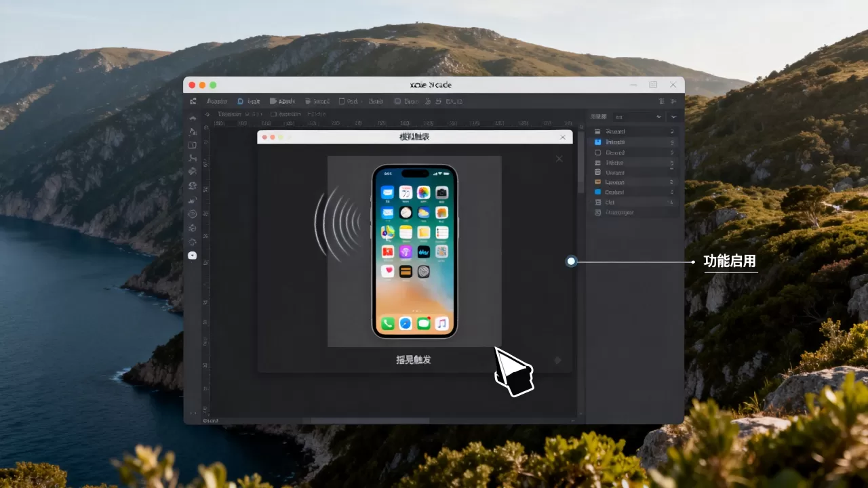Open the Health app with the heart icon
The image size is (868, 488).
[x=388, y=272]
